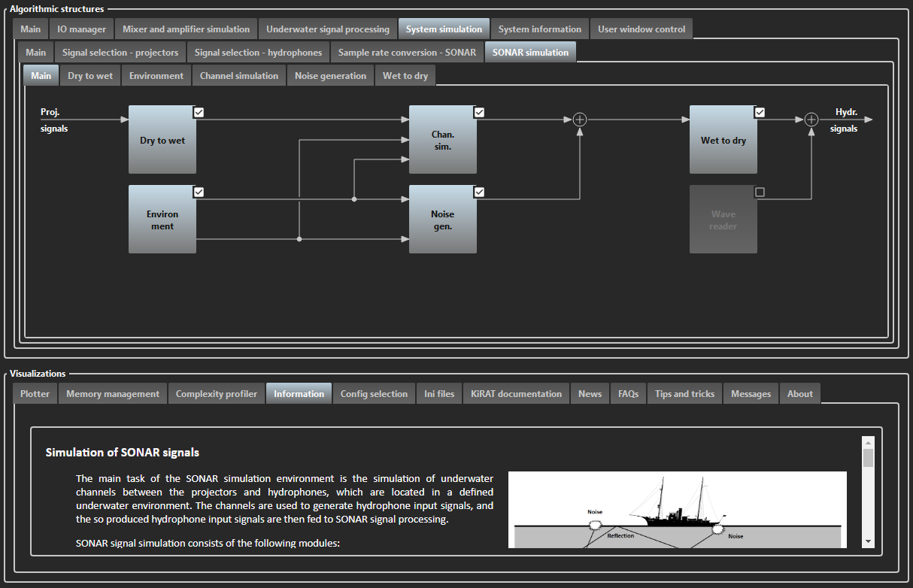Open the Environment block
Image resolution: width=913 pixels, height=588 pixels.
click(162, 220)
